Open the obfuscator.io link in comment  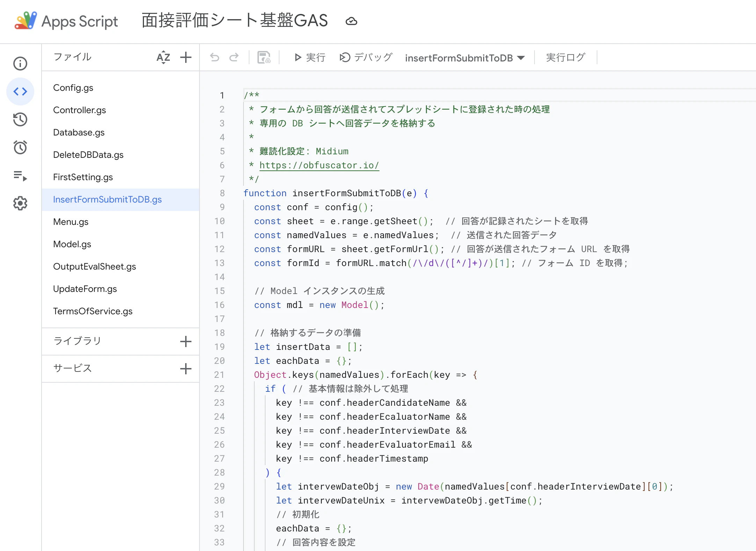[319, 165]
